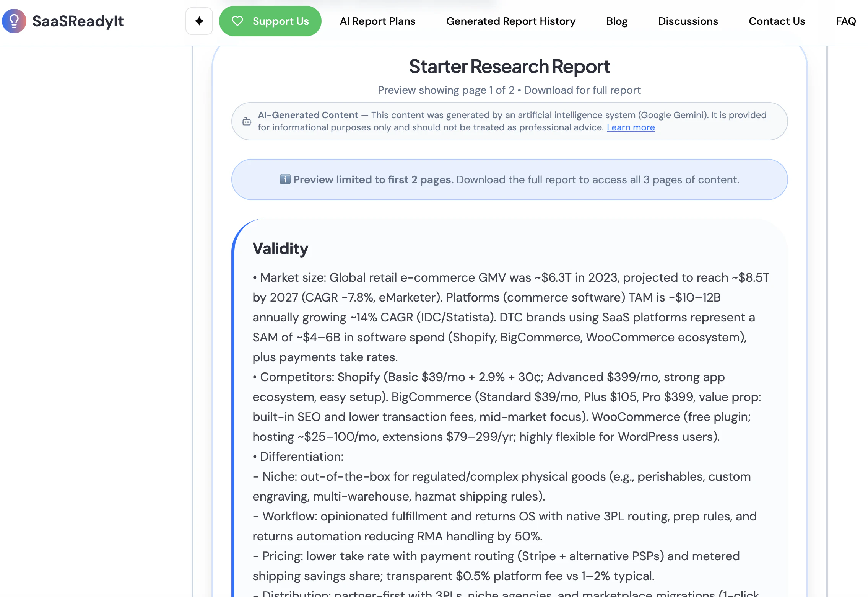
Task: Navigate to Discussions
Action: click(688, 21)
